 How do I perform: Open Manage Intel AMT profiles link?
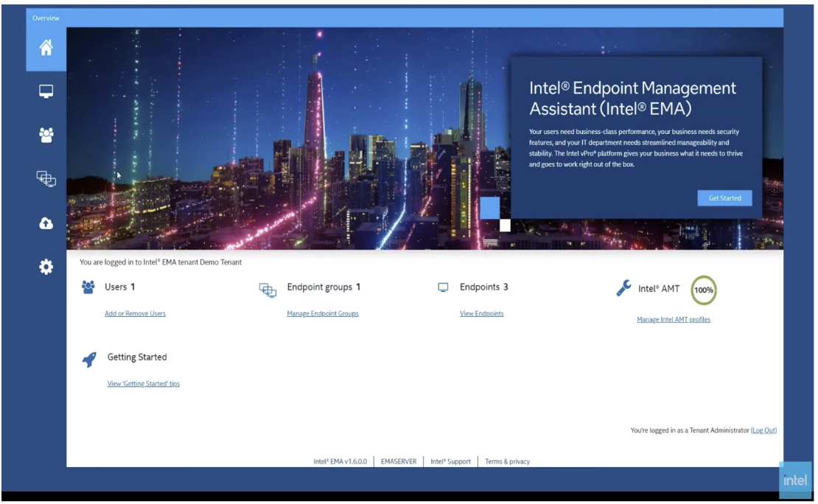tap(674, 320)
